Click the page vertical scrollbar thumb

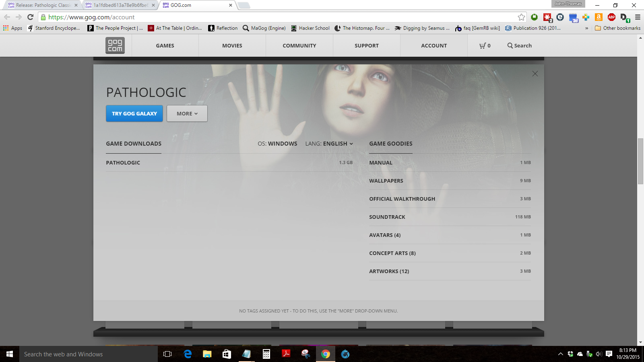click(x=640, y=161)
